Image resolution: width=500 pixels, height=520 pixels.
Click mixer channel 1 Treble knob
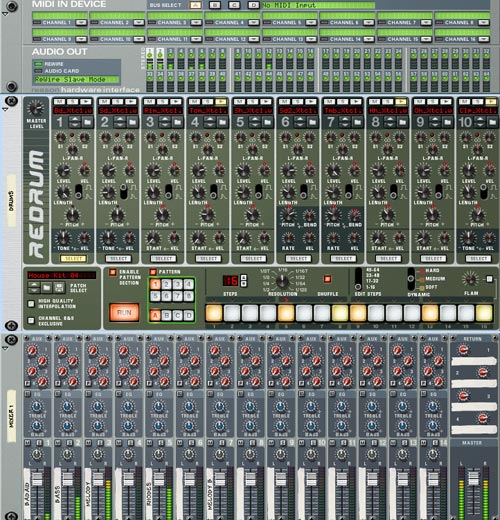(x=37, y=407)
